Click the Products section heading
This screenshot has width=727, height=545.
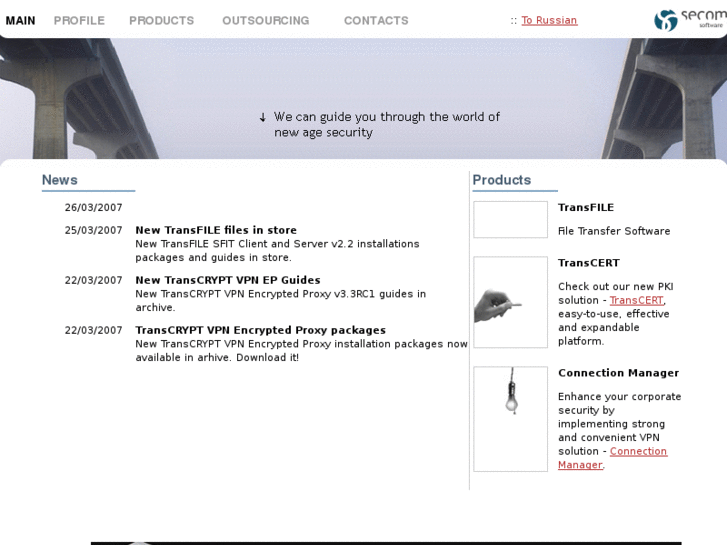tap(502, 180)
